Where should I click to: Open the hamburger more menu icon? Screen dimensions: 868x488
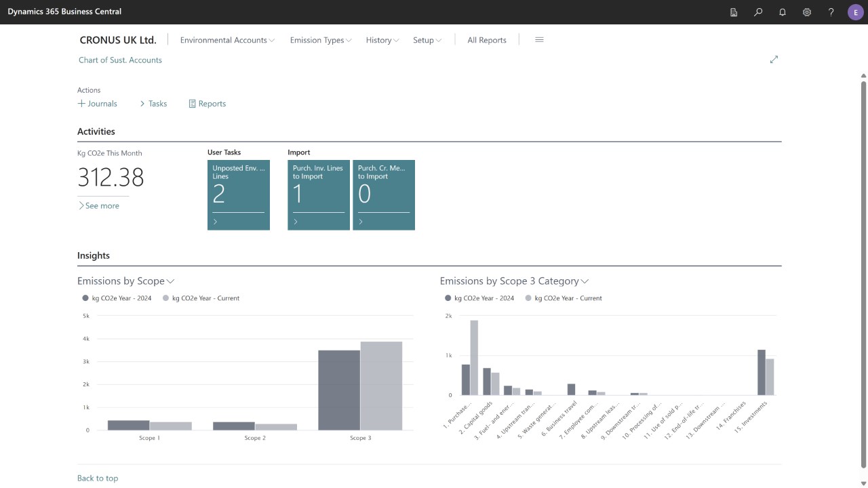pyautogui.click(x=539, y=40)
